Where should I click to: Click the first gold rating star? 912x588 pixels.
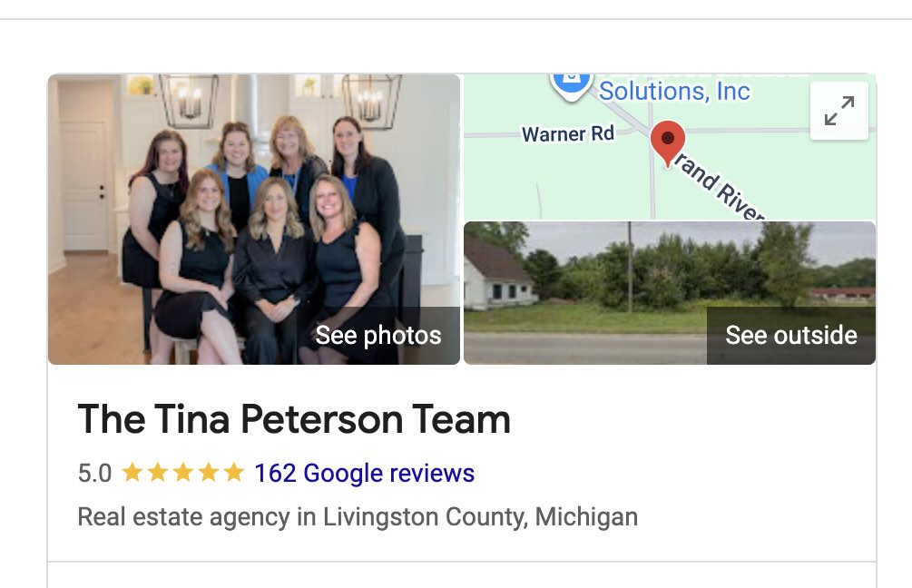(132, 472)
